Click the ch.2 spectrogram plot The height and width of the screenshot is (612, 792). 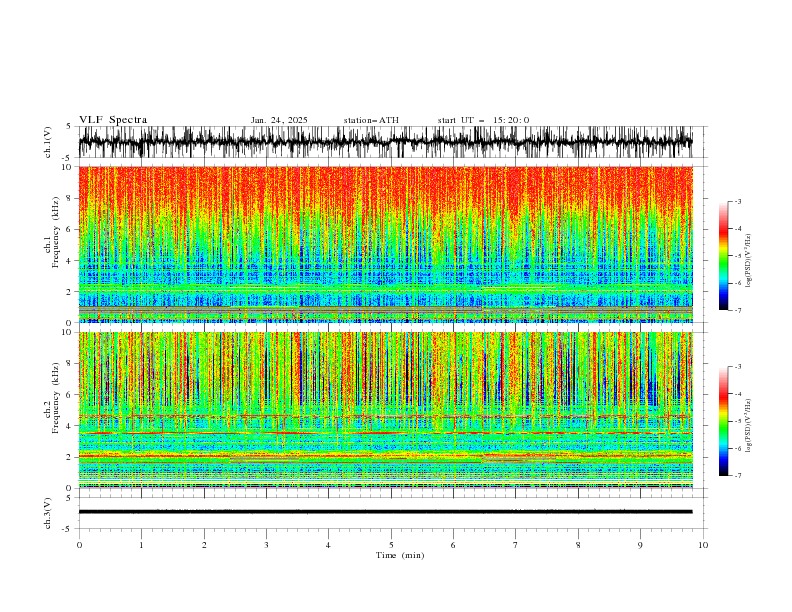385,410
